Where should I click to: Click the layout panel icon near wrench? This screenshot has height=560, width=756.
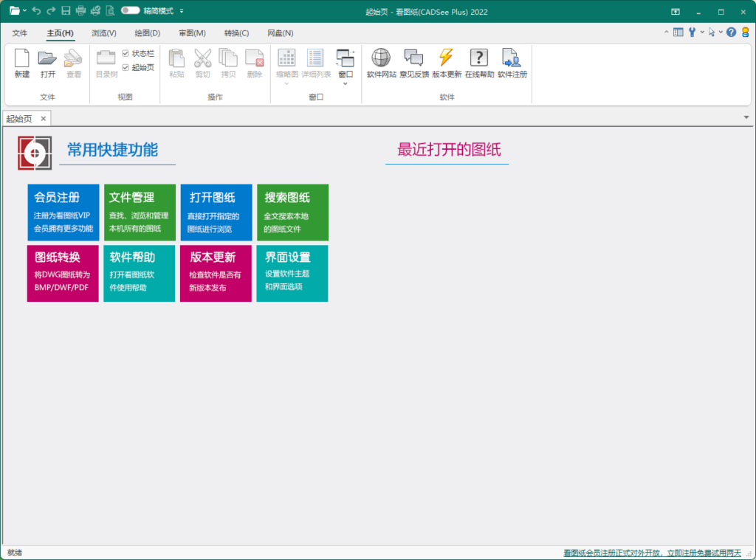point(678,32)
